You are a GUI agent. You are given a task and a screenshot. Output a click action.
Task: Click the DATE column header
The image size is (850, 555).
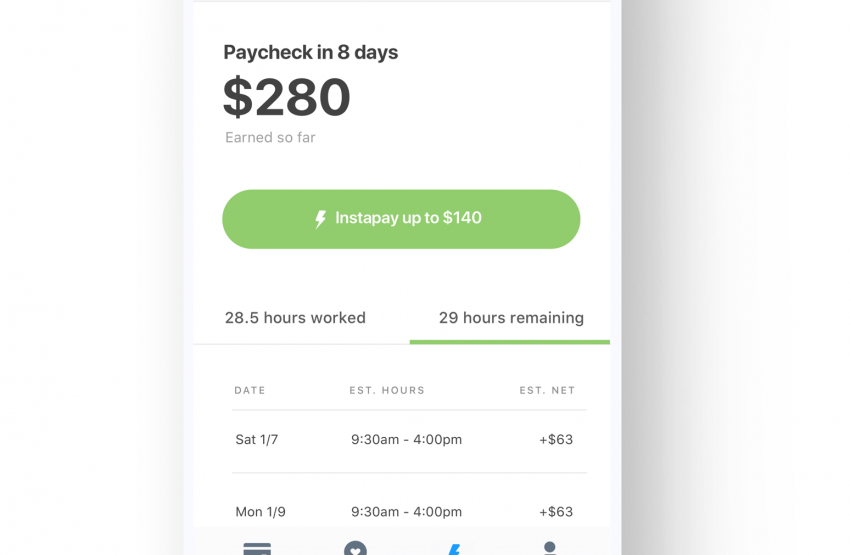(x=250, y=390)
